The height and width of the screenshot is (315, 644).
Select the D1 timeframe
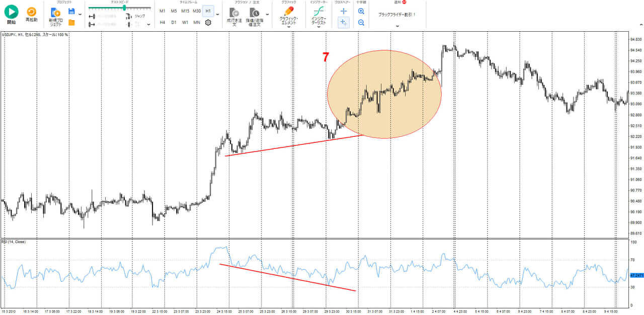tap(174, 22)
